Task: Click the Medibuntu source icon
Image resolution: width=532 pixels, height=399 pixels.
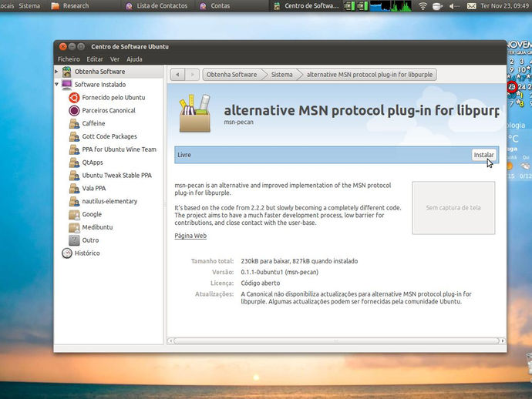Action: pos(74,227)
